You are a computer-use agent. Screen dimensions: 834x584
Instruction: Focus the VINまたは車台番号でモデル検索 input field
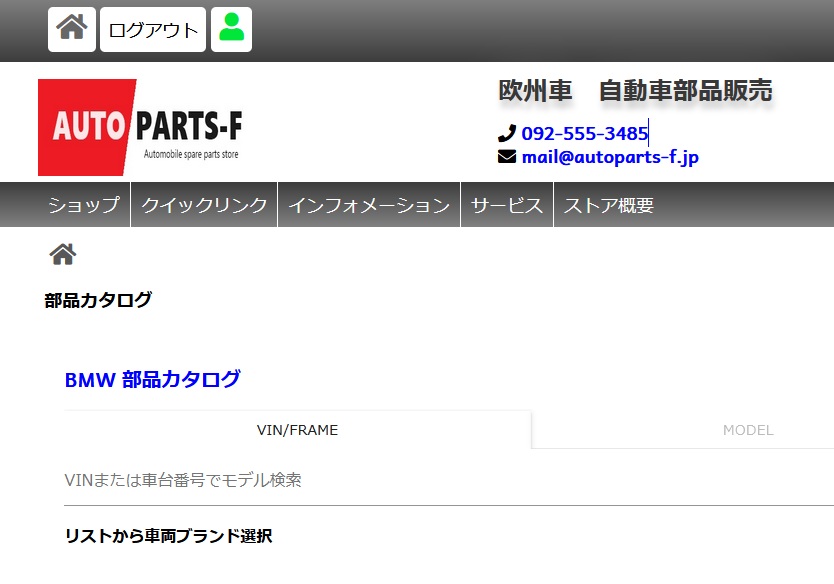[449, 480]
